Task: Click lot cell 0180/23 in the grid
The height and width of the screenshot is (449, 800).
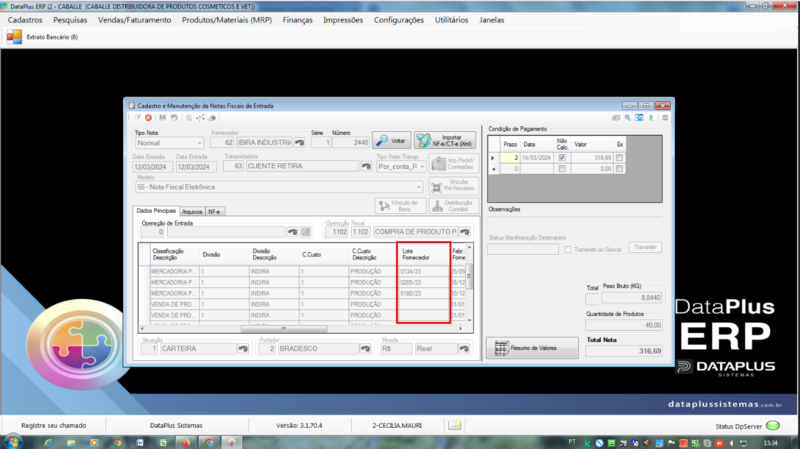Action: (423, 294)
